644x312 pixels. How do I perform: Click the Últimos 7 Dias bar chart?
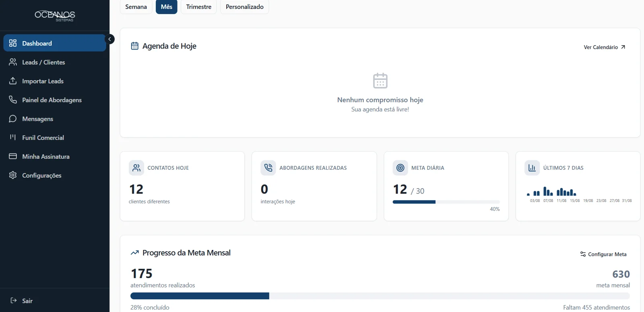[578, 194]
